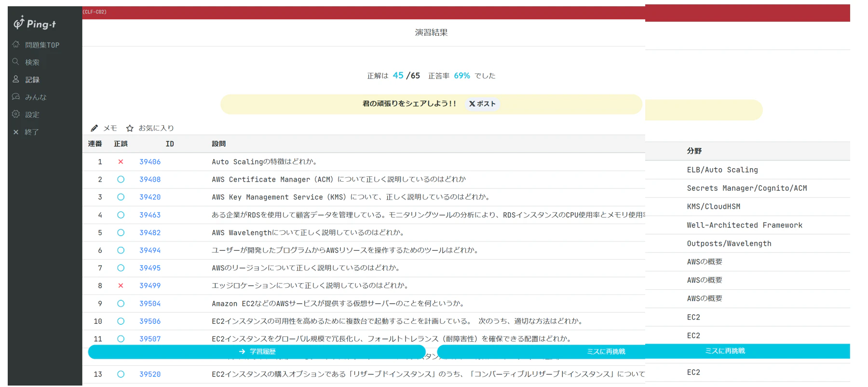Click the correct circle for question 13
This screenshot has width=868, height=387.
(121, 374)
